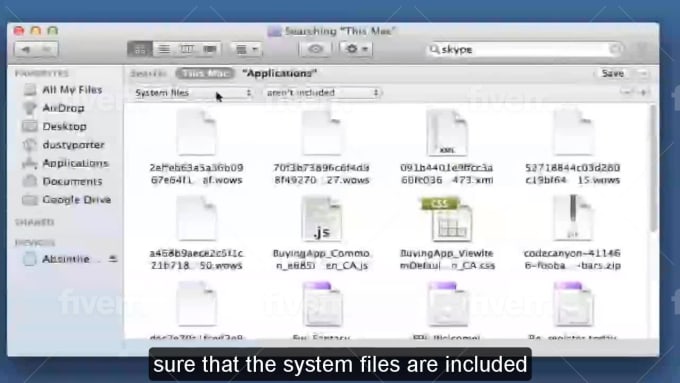This screenshot has height=383, width=680.
Task: Go forward with the toolbar forward arrow
Action: pos(47,49)
